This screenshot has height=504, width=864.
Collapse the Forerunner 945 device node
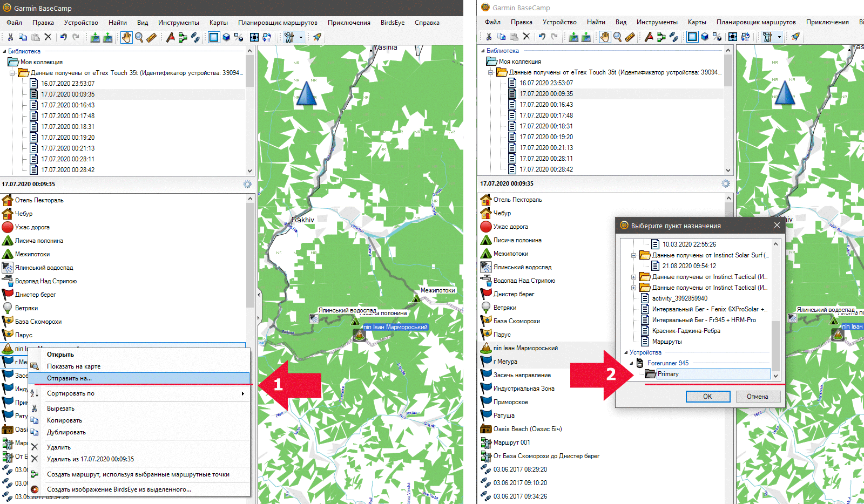[631, 363]
